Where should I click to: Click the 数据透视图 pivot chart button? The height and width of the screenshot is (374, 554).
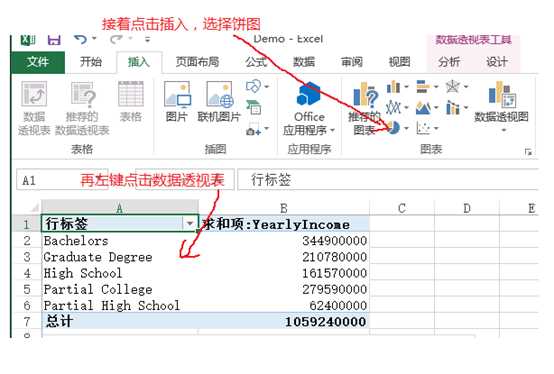(501, 102)
